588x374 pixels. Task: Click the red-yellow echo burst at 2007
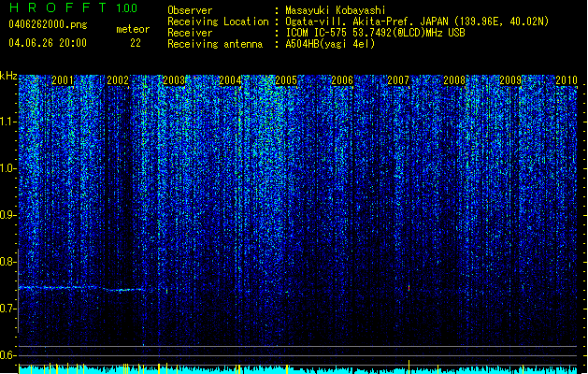click(x=409, y=288)
